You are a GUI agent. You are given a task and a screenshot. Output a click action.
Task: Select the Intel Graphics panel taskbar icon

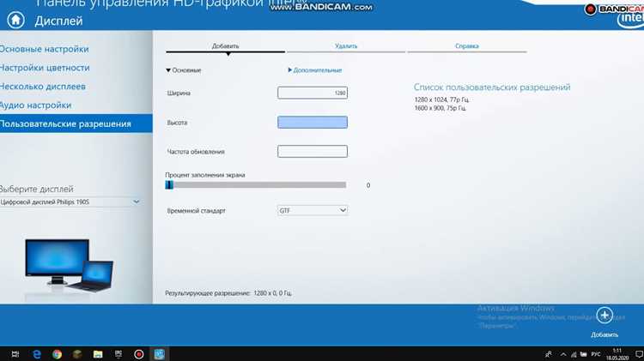160,354
